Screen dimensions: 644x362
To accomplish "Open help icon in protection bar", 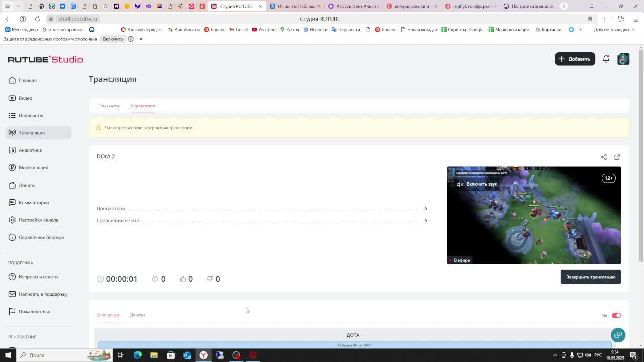I will [x=131, y=39].
